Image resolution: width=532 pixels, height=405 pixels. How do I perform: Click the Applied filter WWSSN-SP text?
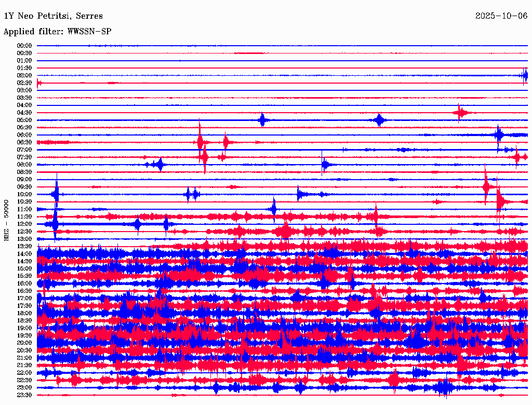[x=57, y=32]
